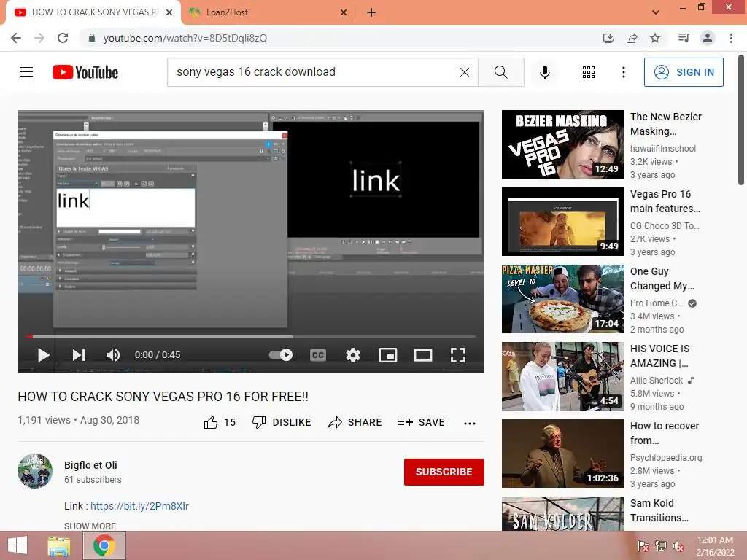The image size is (747, 560).
Task: Open HIS VOICE IS AMAZING video title
Action: pyautogui.click(x=659, y=356)
